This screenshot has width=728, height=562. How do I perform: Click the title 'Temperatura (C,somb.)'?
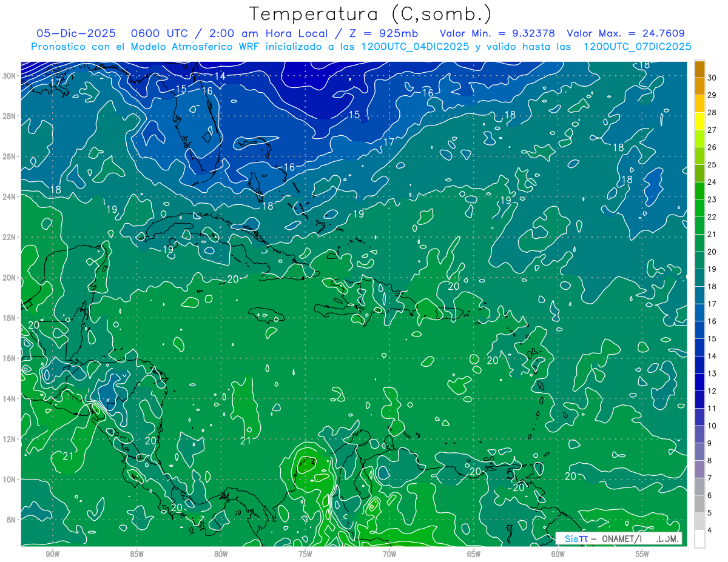(x=371, y=13)
